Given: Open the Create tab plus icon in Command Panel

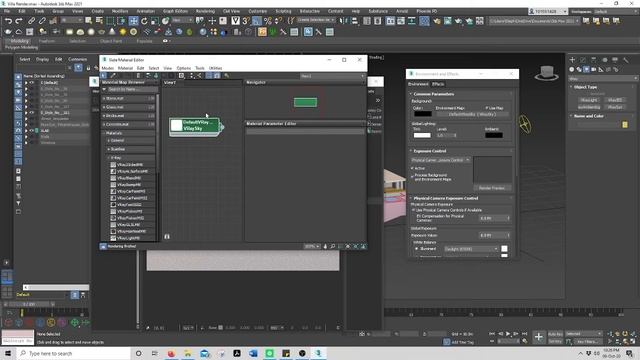Looking at the screenshot, I should tap(572, 60).
